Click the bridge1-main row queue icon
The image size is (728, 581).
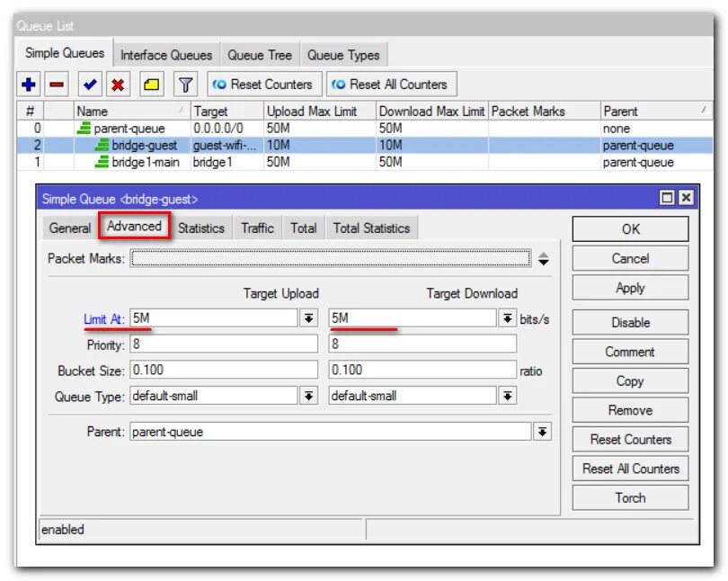coord(102,162)
